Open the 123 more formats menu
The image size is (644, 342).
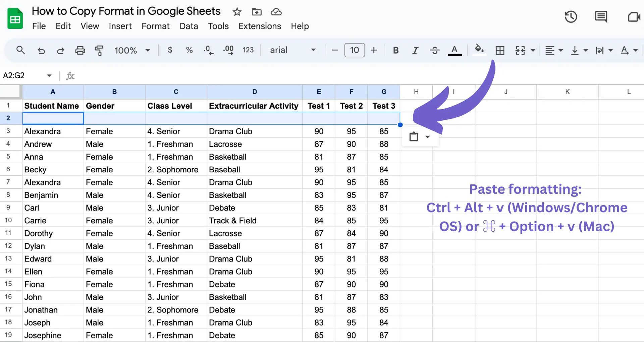(x=248, y=50)
